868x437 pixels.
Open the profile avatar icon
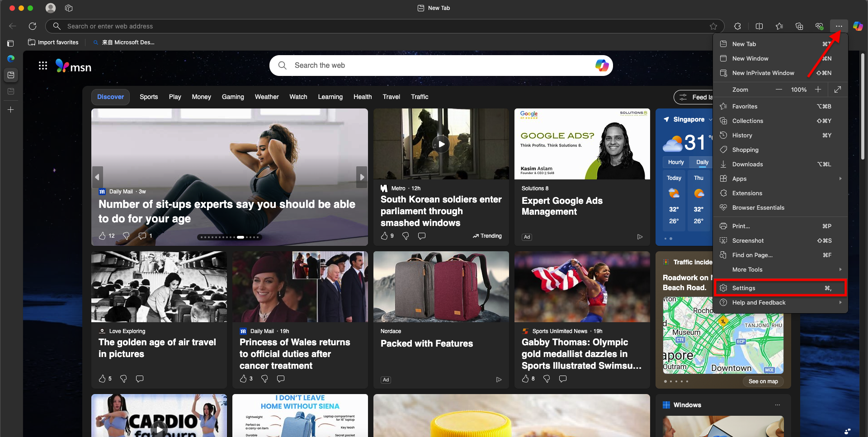51,8
